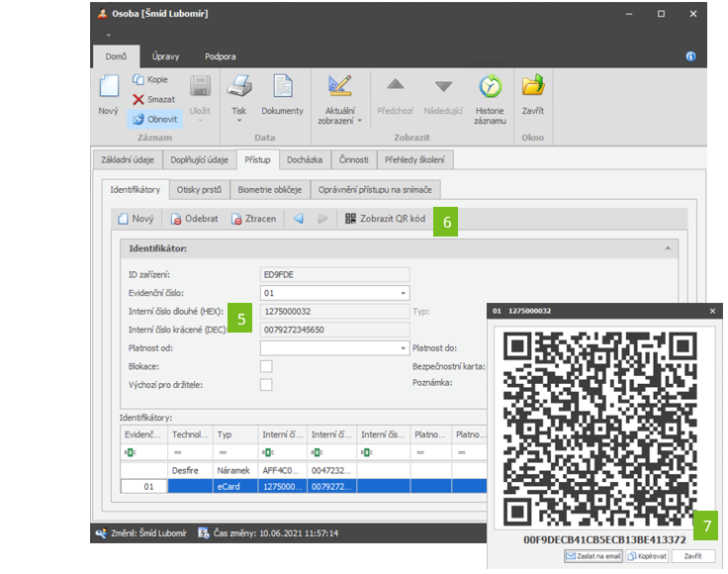
Task: Select the Biometrie obličeje sub-tab
Action: coord(270,189)
